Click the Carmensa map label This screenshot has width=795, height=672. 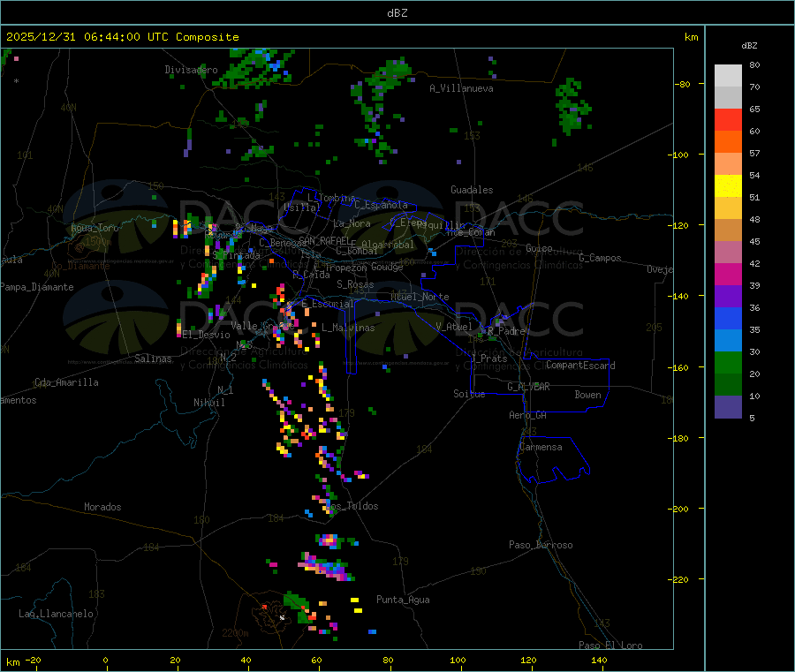click(x=541, y=447)
